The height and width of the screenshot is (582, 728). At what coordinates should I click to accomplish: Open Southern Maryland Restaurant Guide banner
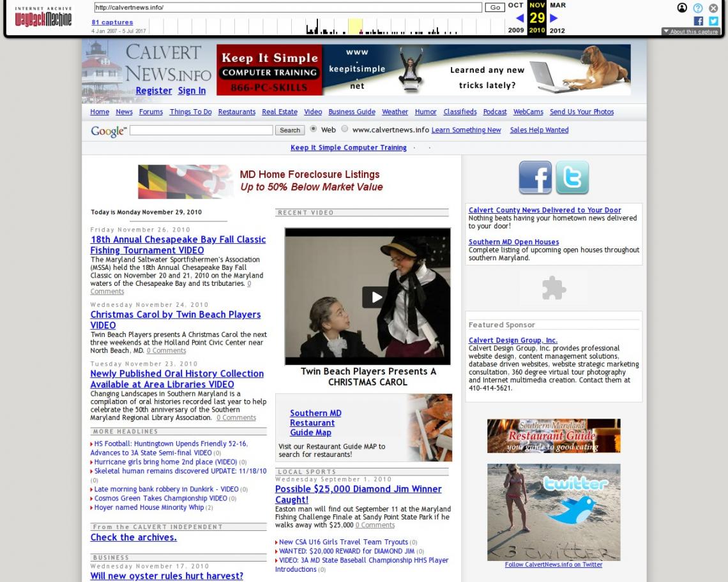pos(554,436)
